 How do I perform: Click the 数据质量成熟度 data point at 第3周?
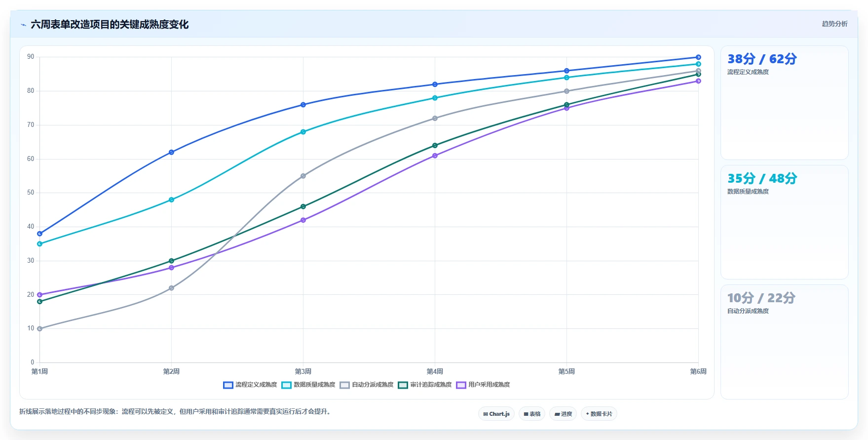303,132
